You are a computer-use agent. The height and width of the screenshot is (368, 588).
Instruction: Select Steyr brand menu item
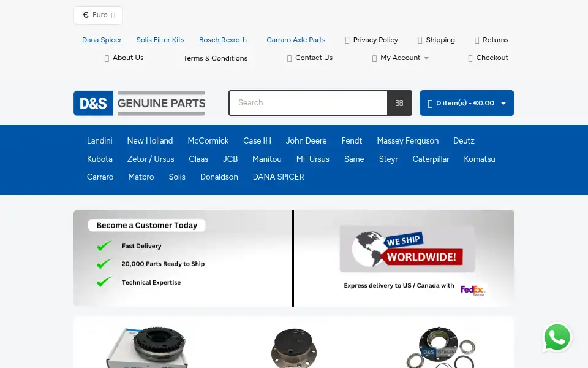[x=388, y=159]
